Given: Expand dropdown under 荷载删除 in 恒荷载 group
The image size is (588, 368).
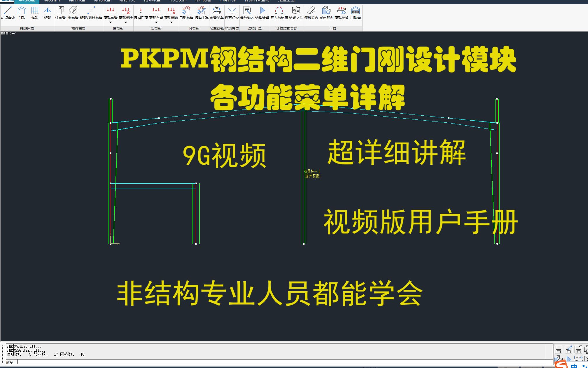Looking at the screenshot, I should [x=125, y=22].
